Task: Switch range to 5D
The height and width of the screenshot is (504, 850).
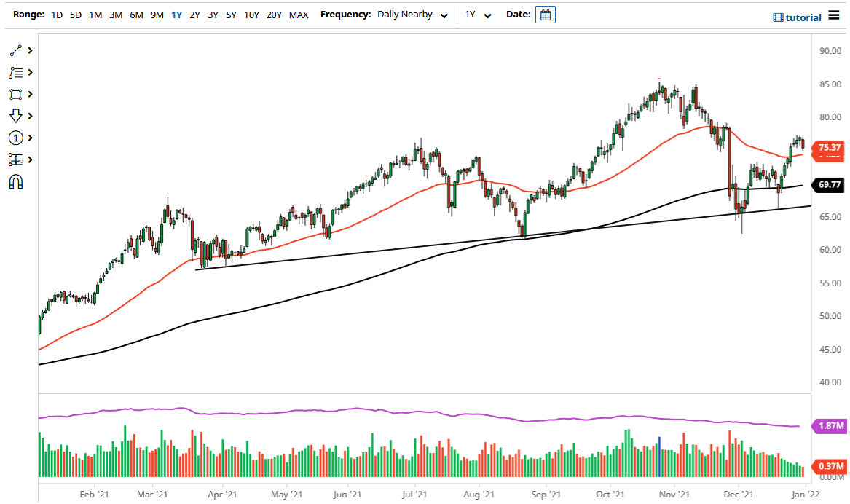Action: coord(75,14)
